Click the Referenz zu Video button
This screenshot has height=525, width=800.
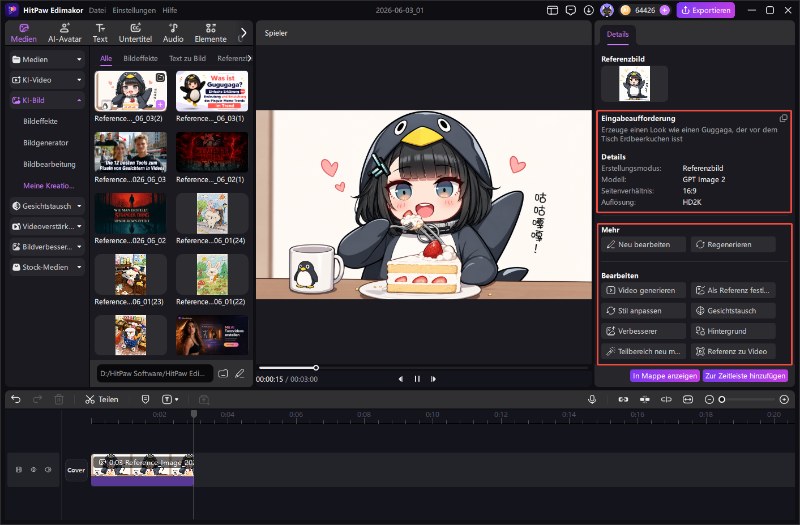tap(733, 352)
